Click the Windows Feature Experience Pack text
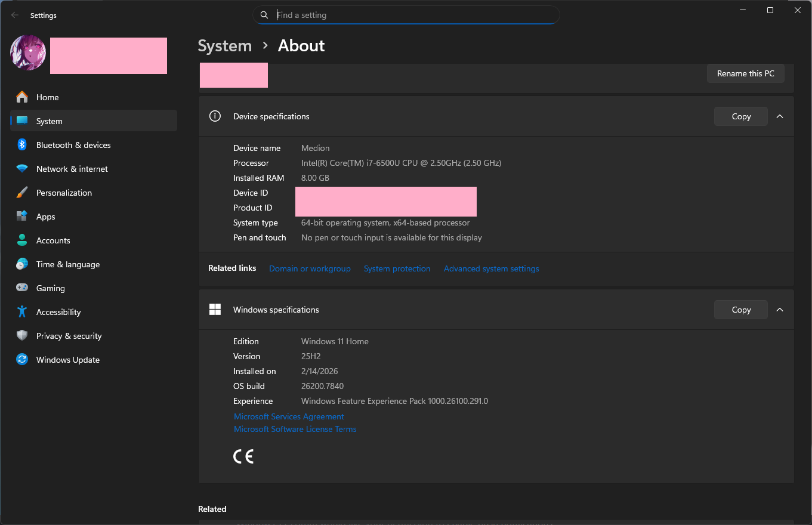812x525 pixels. tap(394, 401)
